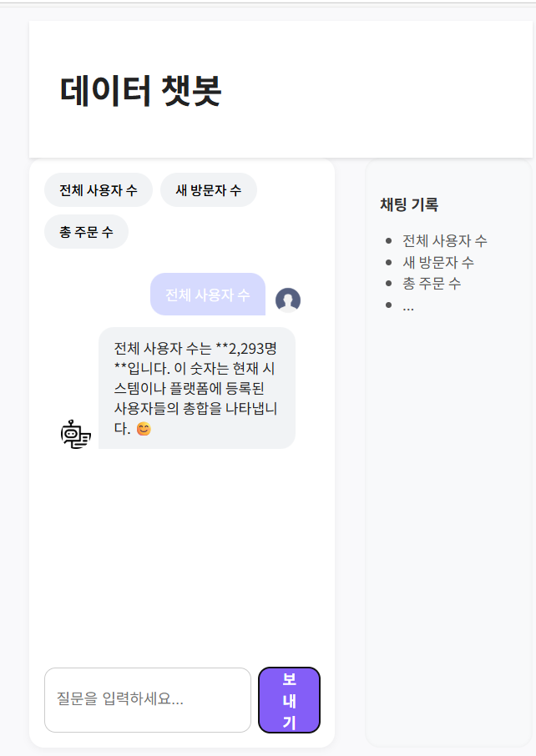
Task: Click the bot reply about 2,293명
Action: [197, 388]
